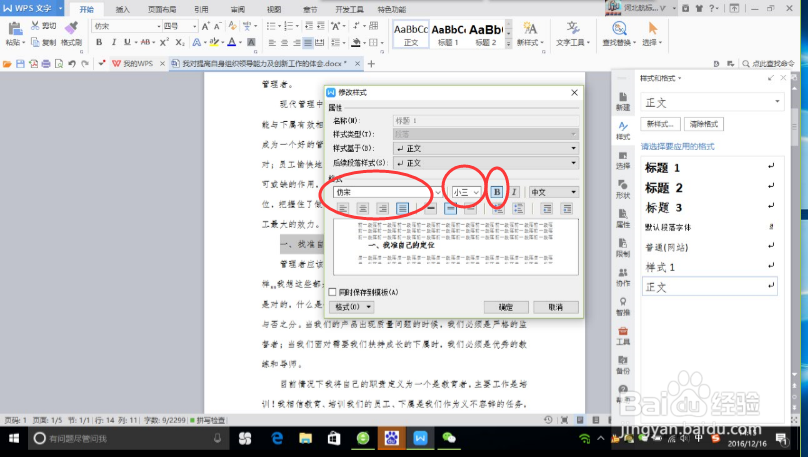The image size is (808, 457).
Task: Click the Cortana search box in taskbar
Action: coord(128,438)
